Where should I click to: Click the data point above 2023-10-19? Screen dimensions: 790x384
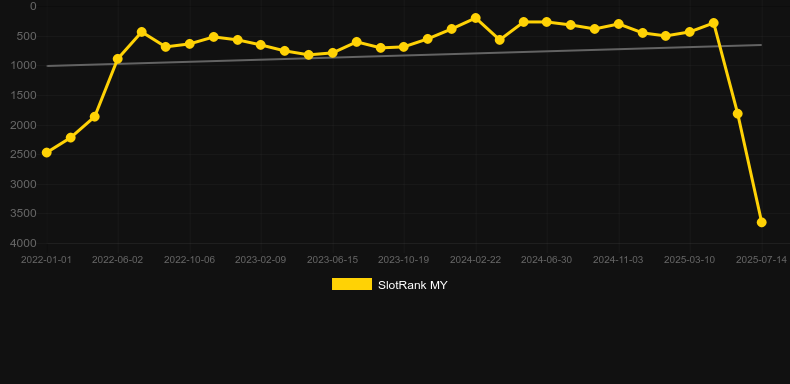pyautogui.click(x=404, y=47)
